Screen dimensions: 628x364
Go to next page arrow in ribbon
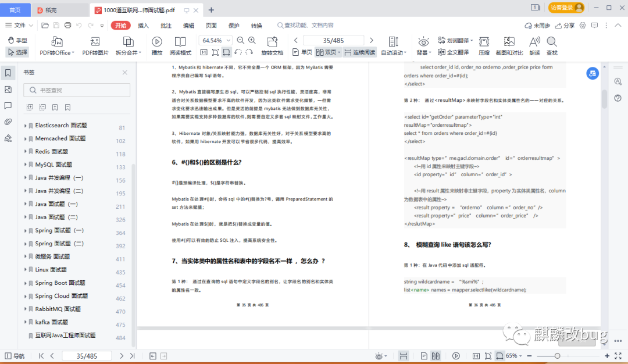[371, 41]
